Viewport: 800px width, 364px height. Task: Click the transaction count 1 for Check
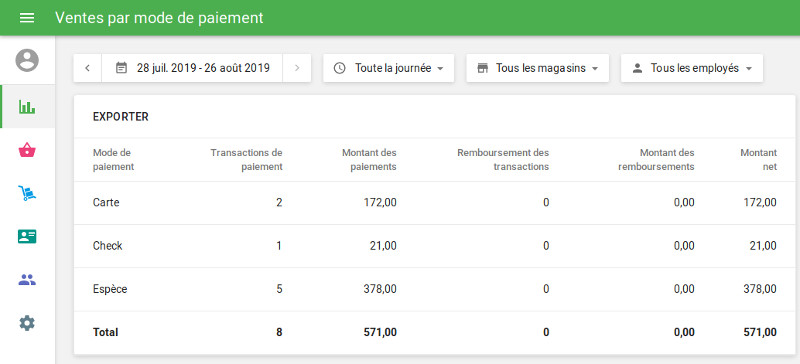click(x=279, y=246)
